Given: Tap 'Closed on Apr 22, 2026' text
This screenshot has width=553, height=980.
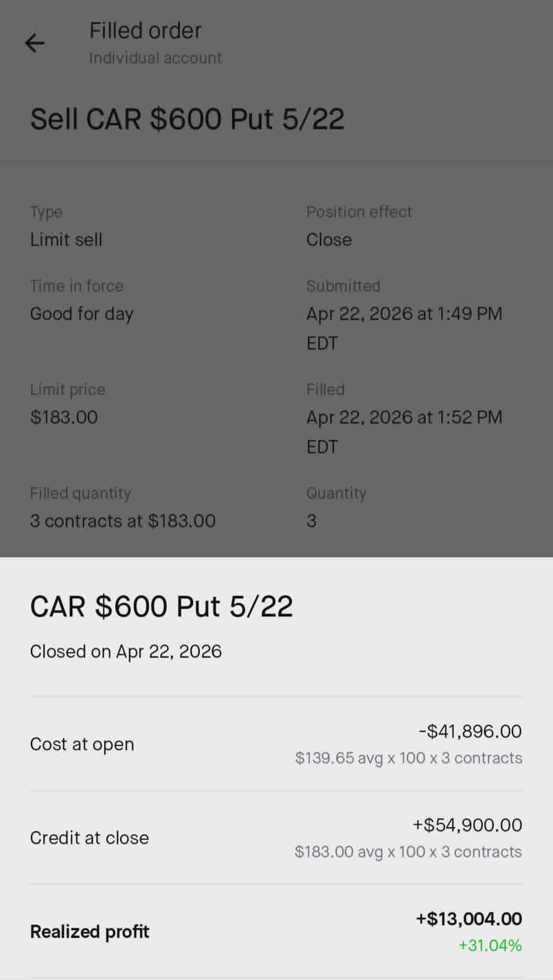Looking at the screenshot, I should click(126, 652).
